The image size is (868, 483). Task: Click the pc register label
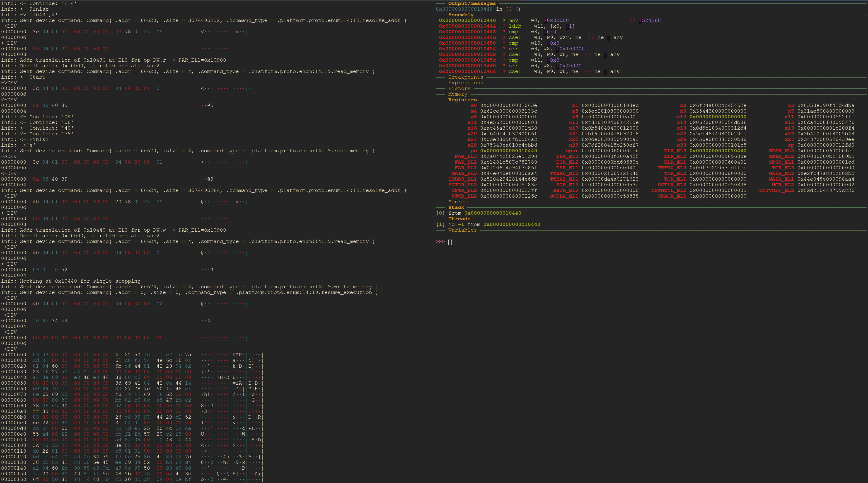(x=474, y=151)
